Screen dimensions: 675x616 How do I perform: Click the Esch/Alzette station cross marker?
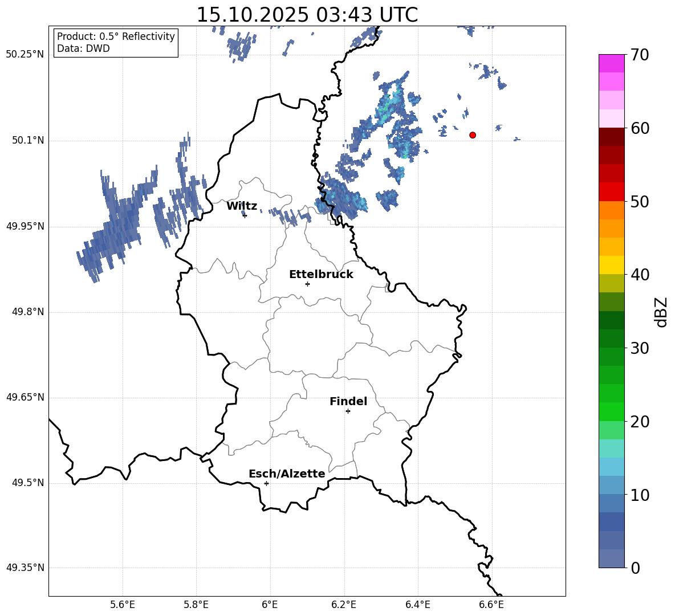click(266, 483)
